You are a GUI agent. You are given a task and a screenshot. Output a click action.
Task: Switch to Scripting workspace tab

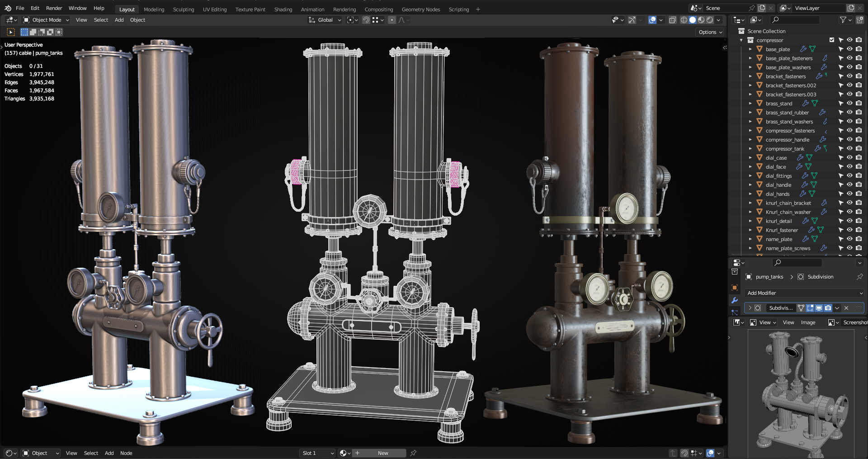pos(458,9)
